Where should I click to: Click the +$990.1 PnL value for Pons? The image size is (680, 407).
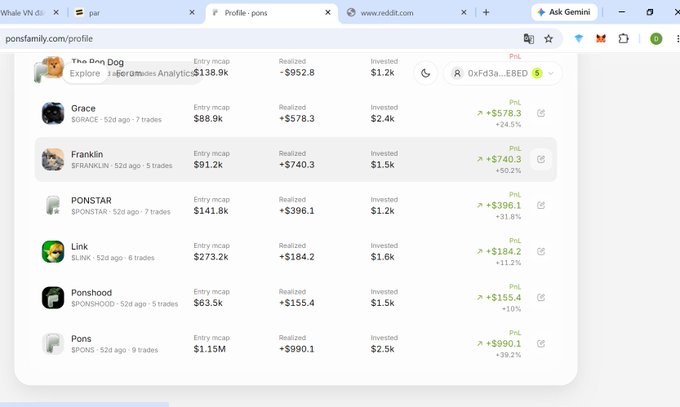tap(503, 344)
